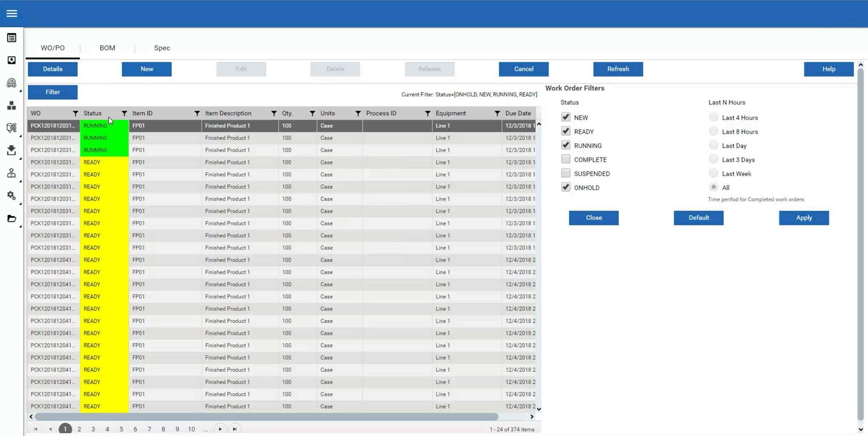The height and width of the screenshot is (436, 868).
Task: Click the horizontal scrollbar under the table
Action: [x=266, y=417]
